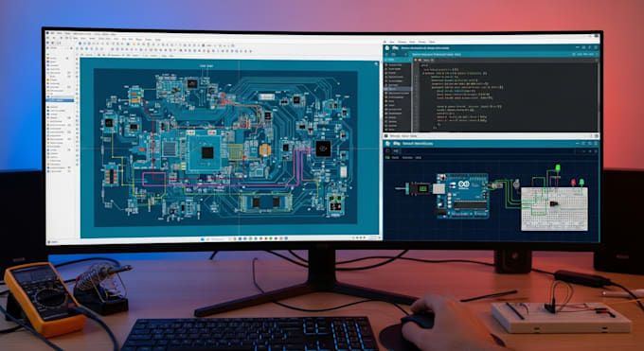Click the round orange component on PCB
This screenshot has height=351, width=644.
pos(265,150)
